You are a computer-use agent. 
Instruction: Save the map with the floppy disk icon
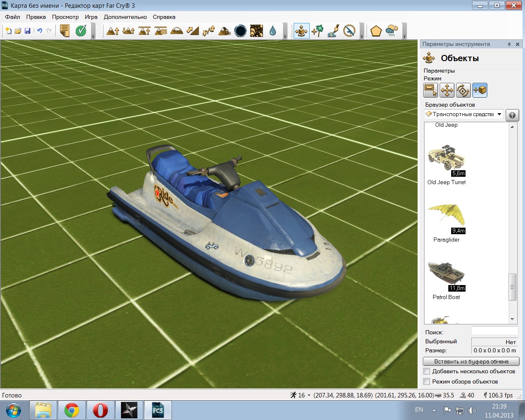tap(27, 31)
